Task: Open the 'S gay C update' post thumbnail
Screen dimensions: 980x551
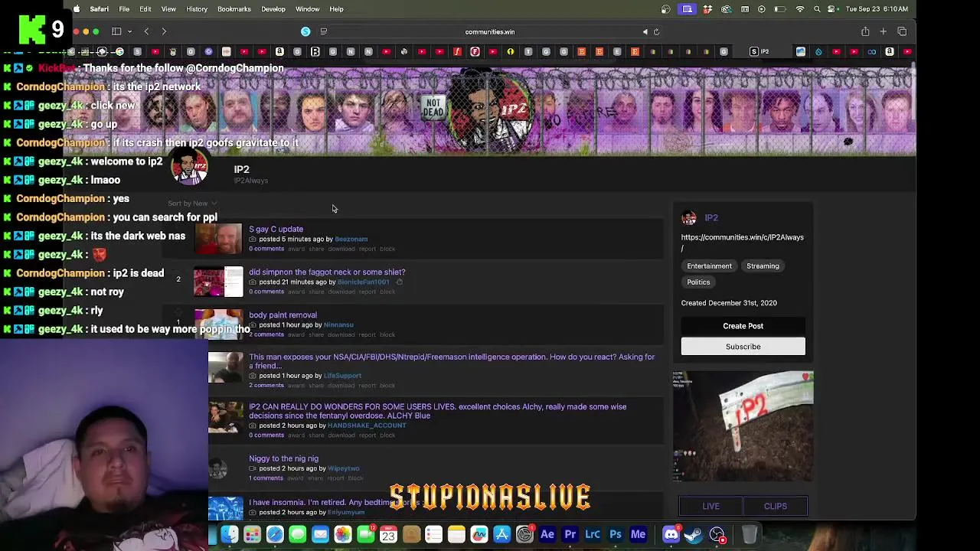Action: point(218,239)
